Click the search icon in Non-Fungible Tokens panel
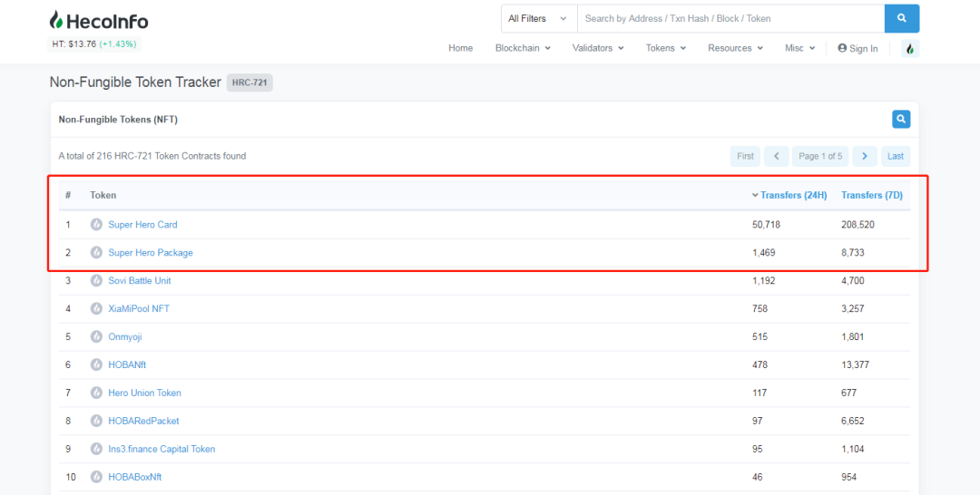This screenshot has width=980, height=495. coord(901,120)
